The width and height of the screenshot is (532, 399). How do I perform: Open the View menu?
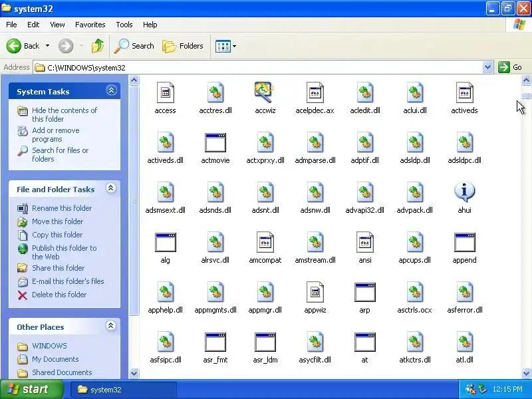point(57,25)
